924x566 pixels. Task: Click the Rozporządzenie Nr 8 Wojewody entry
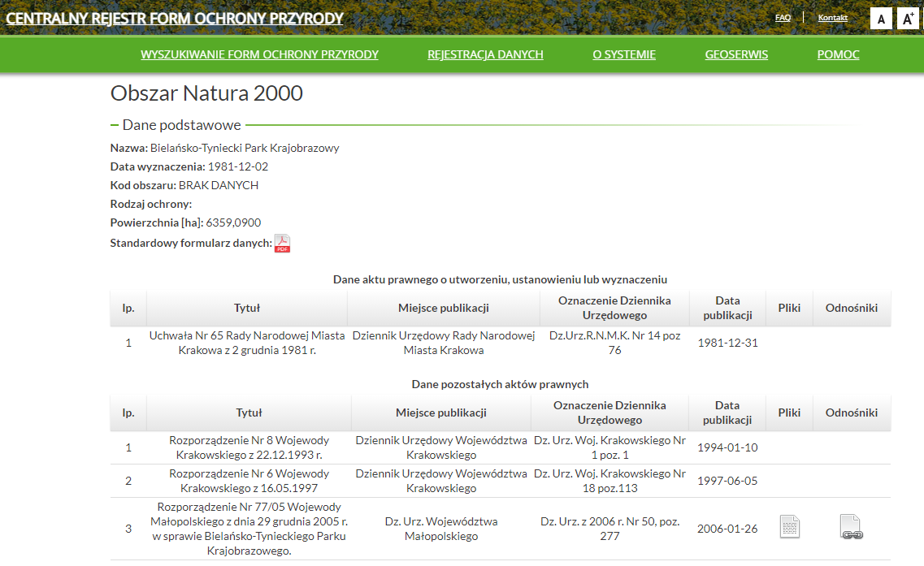click(x=249, y=447)
